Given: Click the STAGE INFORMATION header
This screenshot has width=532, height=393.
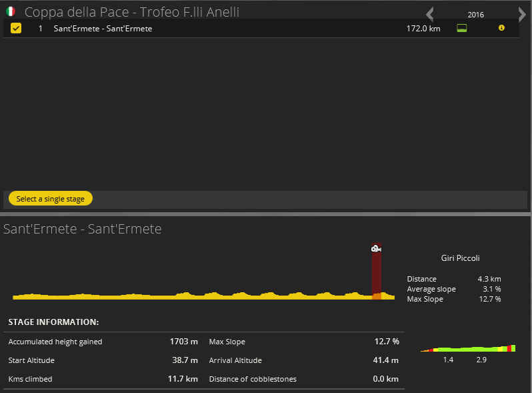Looking at the screenshot, I should [x=53, y=322].
